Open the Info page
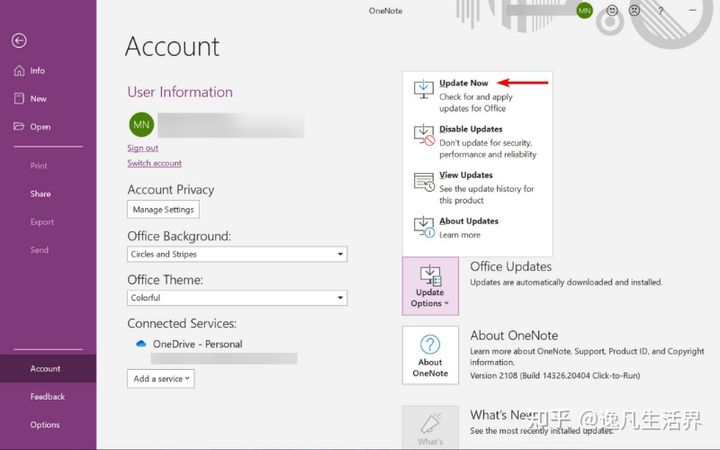 tap(37, 71)
